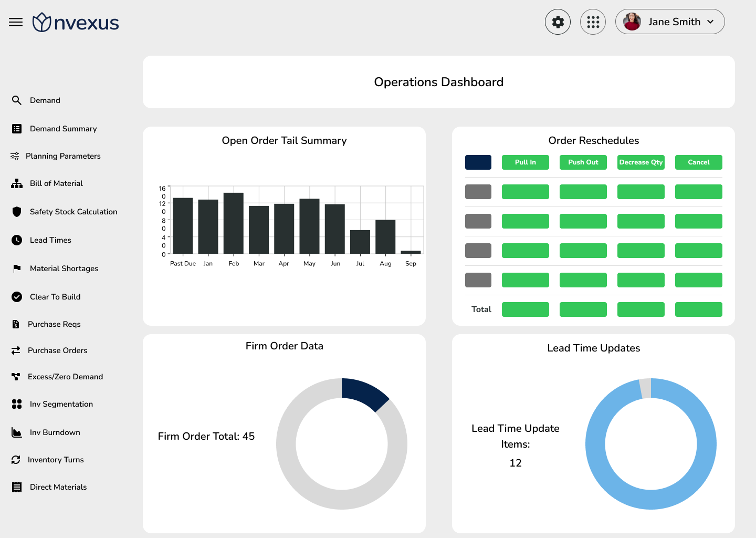Open Inventory Turns from sidebar
Image resolution: width=756 pixels, height=538 pixels.
tap(56, 460)
